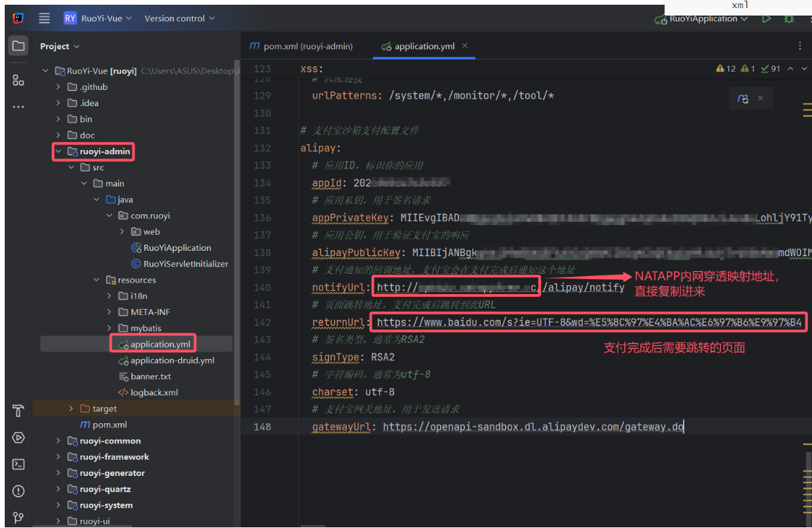Image resolution: width=812 pixels, height=528 pixels.
Task: Click the notifyUrl key on line 140
Action: click(338, 287)
